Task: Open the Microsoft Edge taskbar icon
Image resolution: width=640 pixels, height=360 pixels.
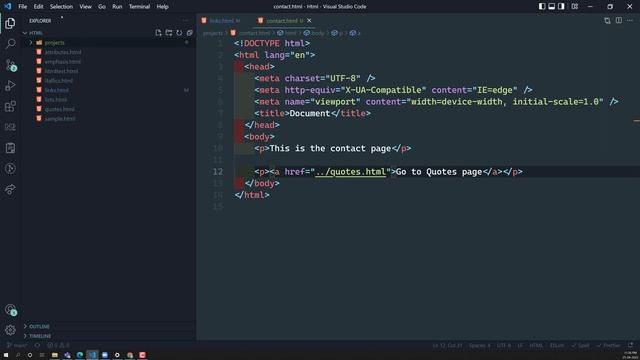Action: (80, 355)
